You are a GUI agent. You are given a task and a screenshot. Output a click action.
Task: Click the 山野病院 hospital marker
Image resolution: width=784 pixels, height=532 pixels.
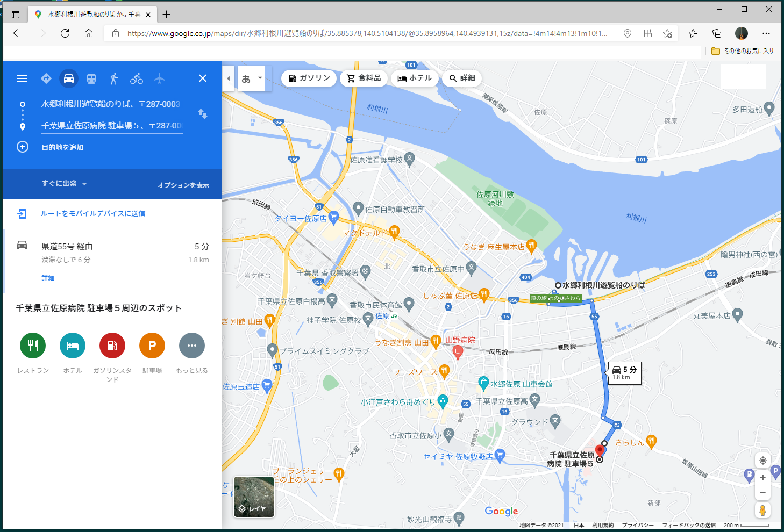click(458, 352)
